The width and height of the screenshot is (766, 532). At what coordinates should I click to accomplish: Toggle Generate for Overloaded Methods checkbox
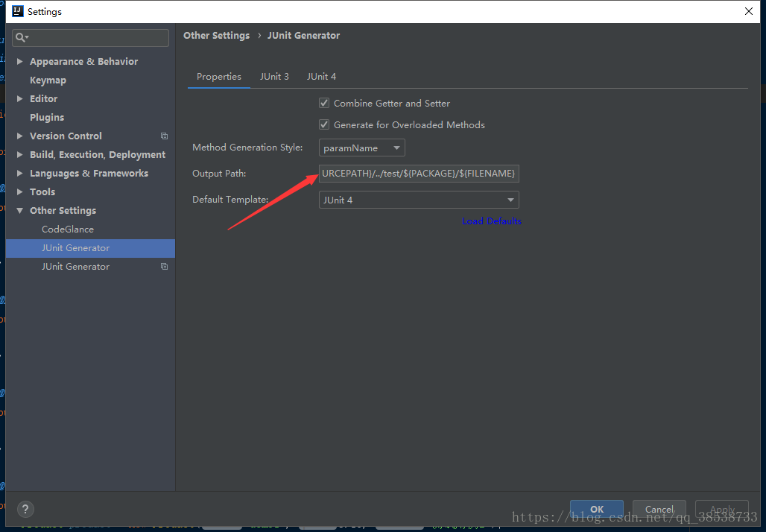[324, 124]
